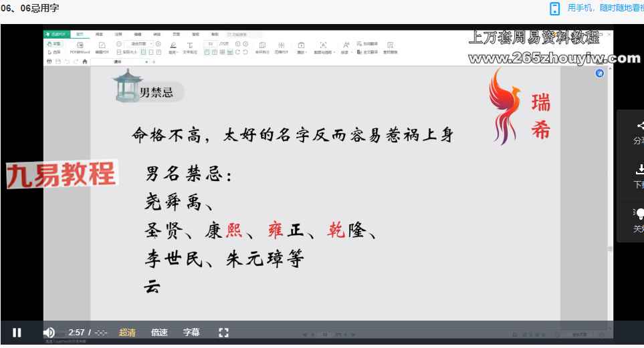The height and width of the screenshot is (348, 644).
Task: Click the zoom-out minus icon in toolbar
Action: [x=119, y=43]
